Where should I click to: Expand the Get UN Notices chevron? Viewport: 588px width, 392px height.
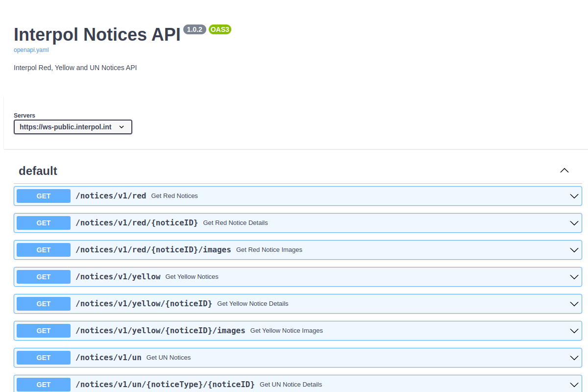(x=575, y=358)
